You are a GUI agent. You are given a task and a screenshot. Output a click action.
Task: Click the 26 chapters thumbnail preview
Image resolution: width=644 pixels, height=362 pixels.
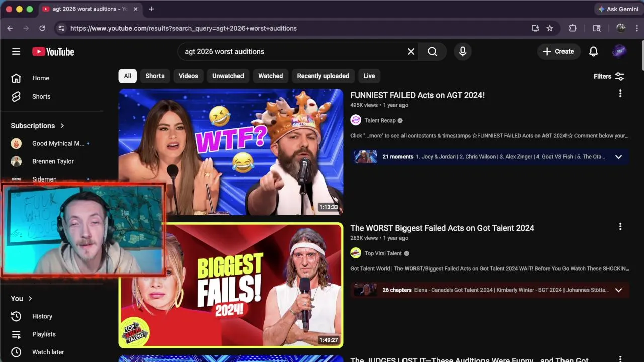(365, 290)
